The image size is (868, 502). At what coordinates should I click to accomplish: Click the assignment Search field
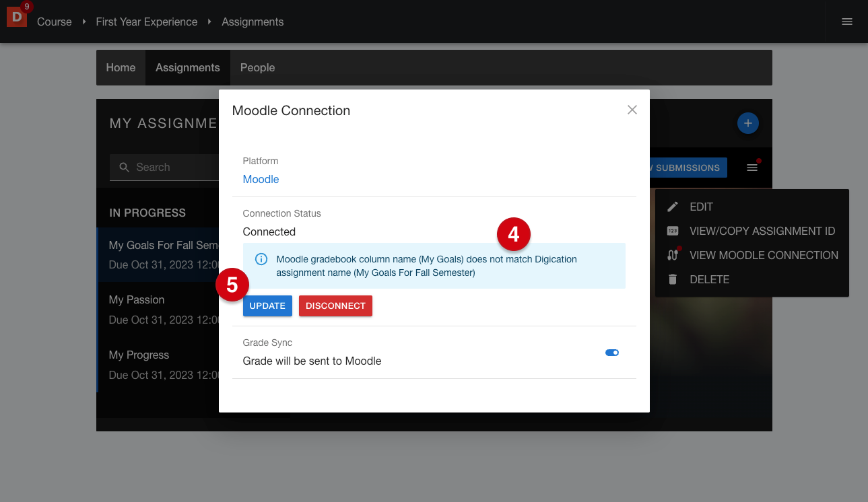click(x=165, y=167)
